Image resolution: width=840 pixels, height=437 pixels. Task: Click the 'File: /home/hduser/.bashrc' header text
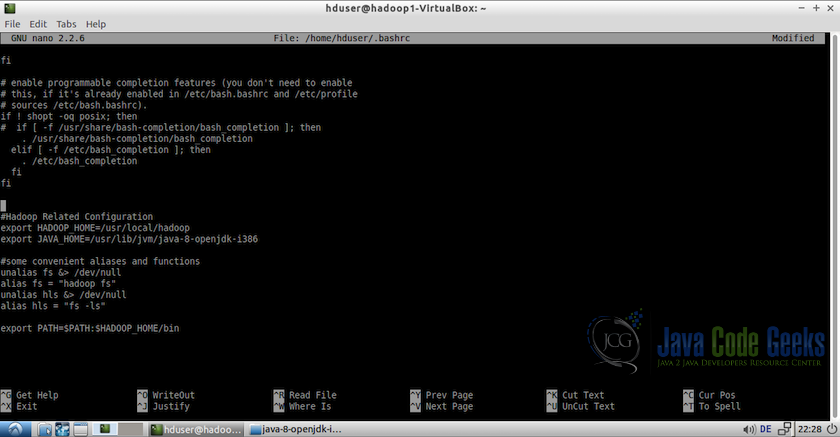point(342,38)
